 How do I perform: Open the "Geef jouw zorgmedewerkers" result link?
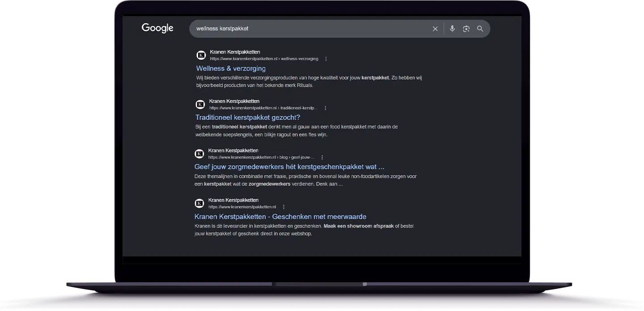tap(289, 167)
